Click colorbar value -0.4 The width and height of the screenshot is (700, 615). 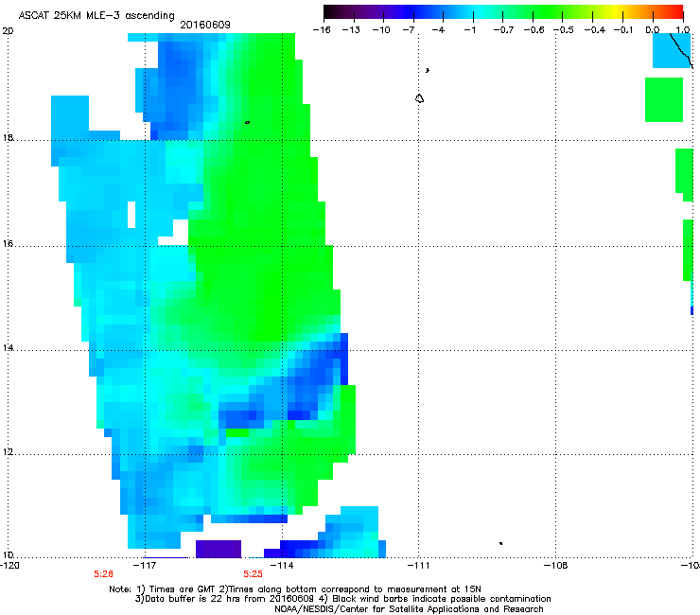[x=594, y=30]
